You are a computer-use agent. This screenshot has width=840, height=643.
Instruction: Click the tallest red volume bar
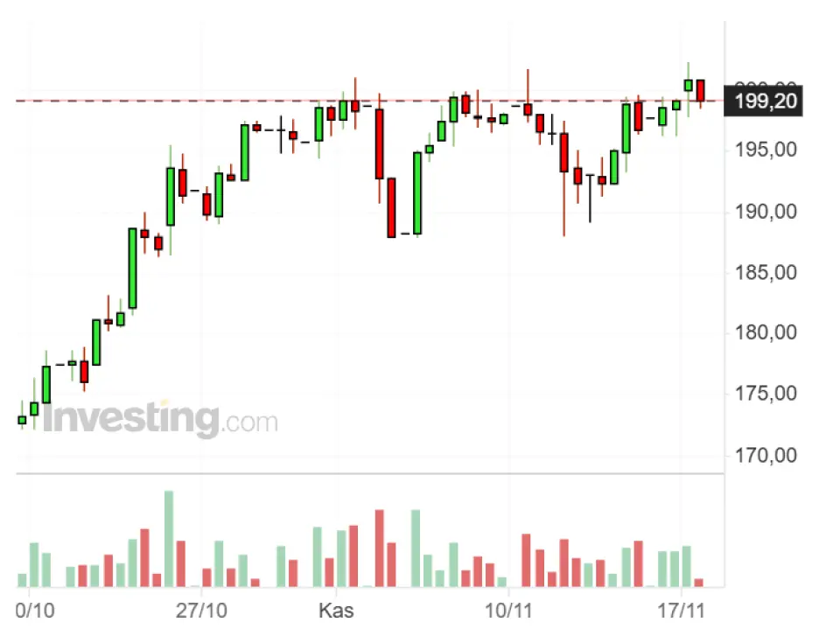coord(380,548)
